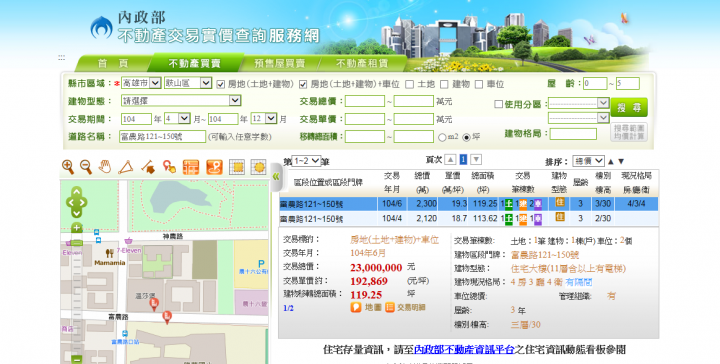Switch to the 不動產租賃 tab

pyautogui.click(x=362, y=63)
